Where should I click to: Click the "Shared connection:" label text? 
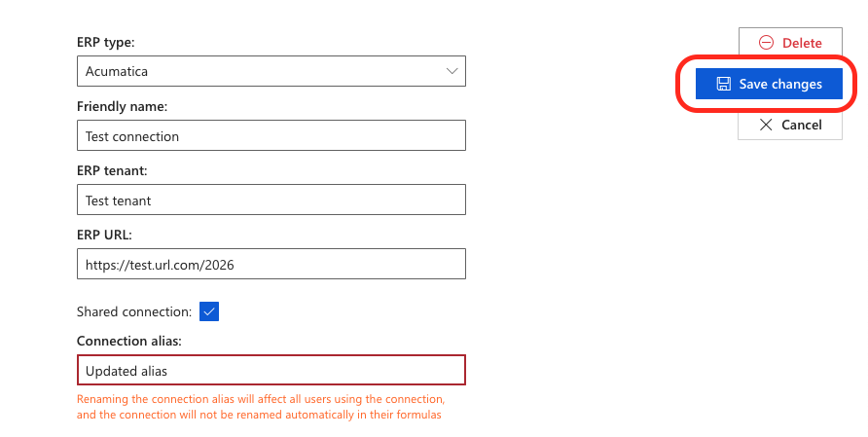pos(134,311)
